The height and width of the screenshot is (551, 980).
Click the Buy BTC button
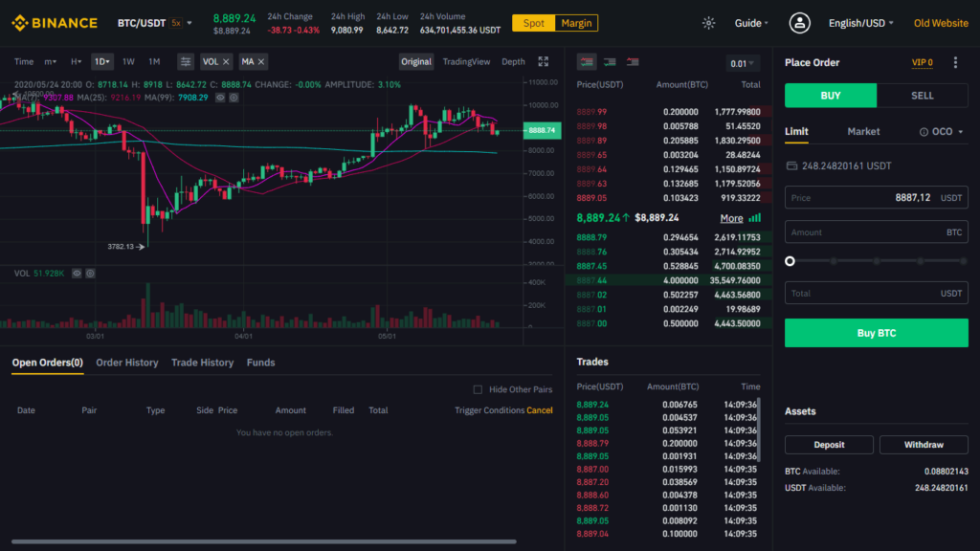click(x=877, y=333)
